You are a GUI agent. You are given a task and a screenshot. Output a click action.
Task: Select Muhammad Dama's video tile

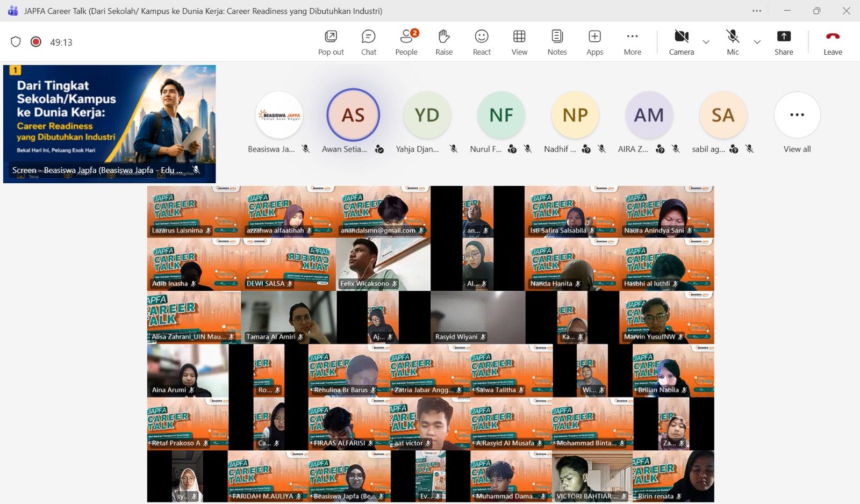(x=511, y=477)
